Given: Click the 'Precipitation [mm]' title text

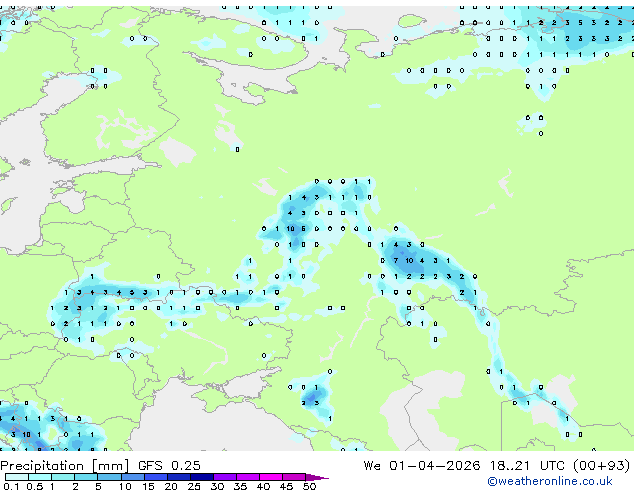Looking at the screenshot, I should pyautogui.click(x=65, y=466).
